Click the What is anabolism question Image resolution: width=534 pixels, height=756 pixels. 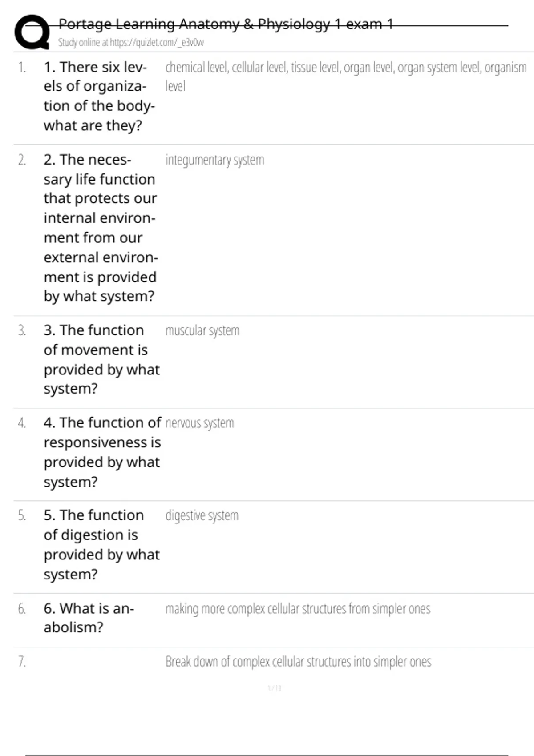pos(89,618)
